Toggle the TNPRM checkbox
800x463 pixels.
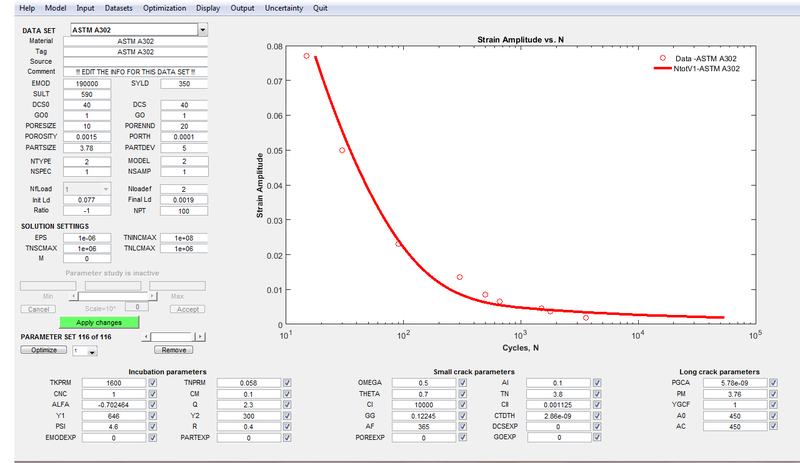(x=287, y=382)
